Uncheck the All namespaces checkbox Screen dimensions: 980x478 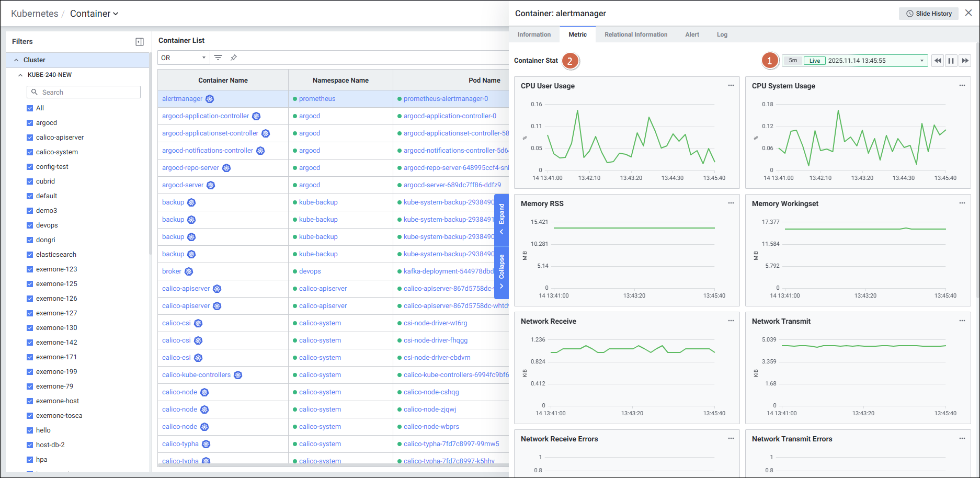(30, 108)
